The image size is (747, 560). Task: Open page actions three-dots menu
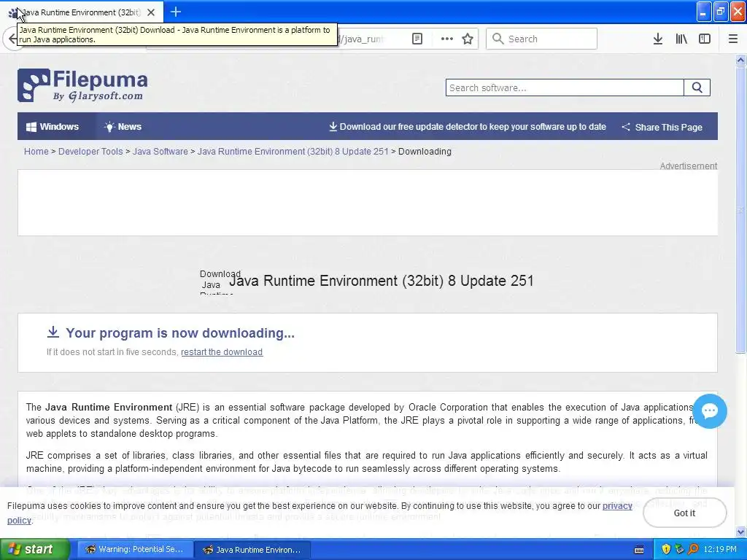click(446, 39)
